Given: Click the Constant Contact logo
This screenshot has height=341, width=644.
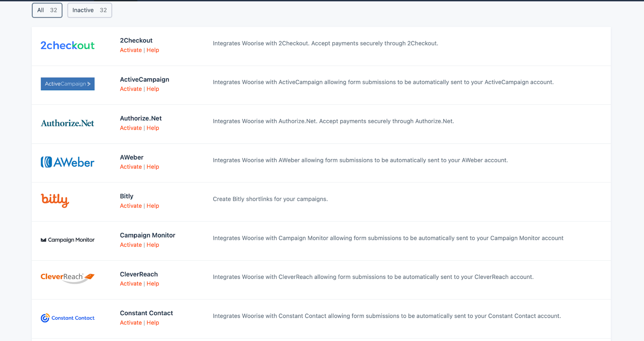Looking at the screenshot, I should pyautogui.click(x=68, y=318).
